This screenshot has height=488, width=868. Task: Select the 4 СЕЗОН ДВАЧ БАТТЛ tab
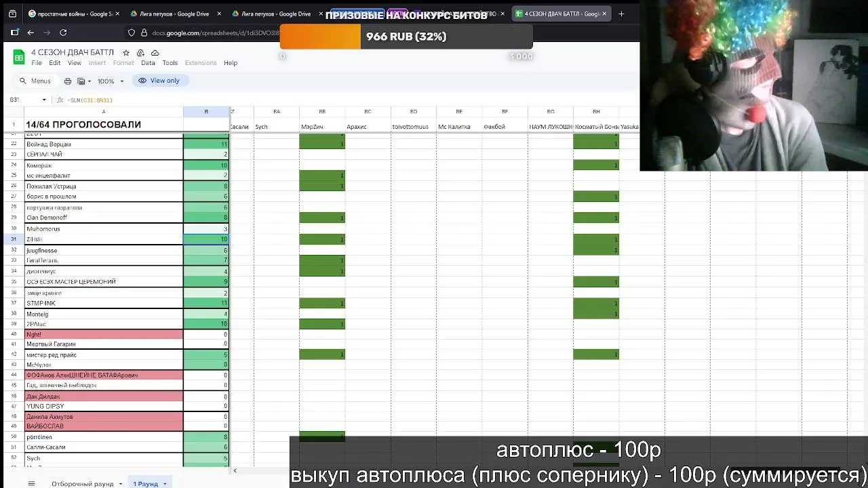pos(561,14)
